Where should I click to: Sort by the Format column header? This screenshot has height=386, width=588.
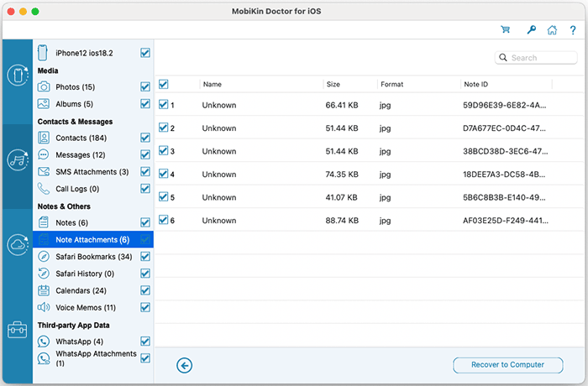[392, 84]
